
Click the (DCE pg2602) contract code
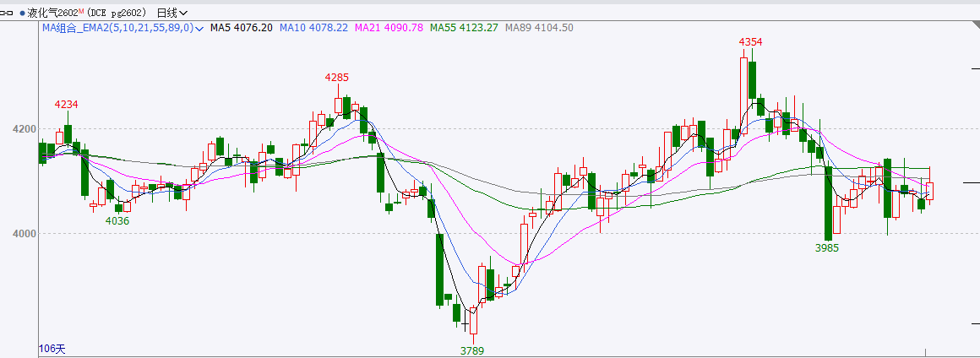click(116, 14)
